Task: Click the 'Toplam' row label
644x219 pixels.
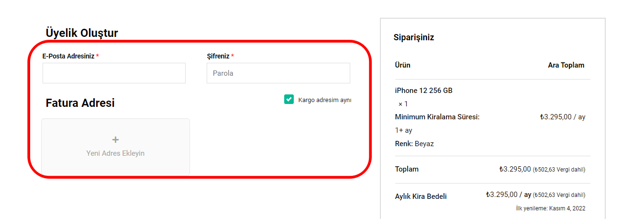Action: [407, 169]
